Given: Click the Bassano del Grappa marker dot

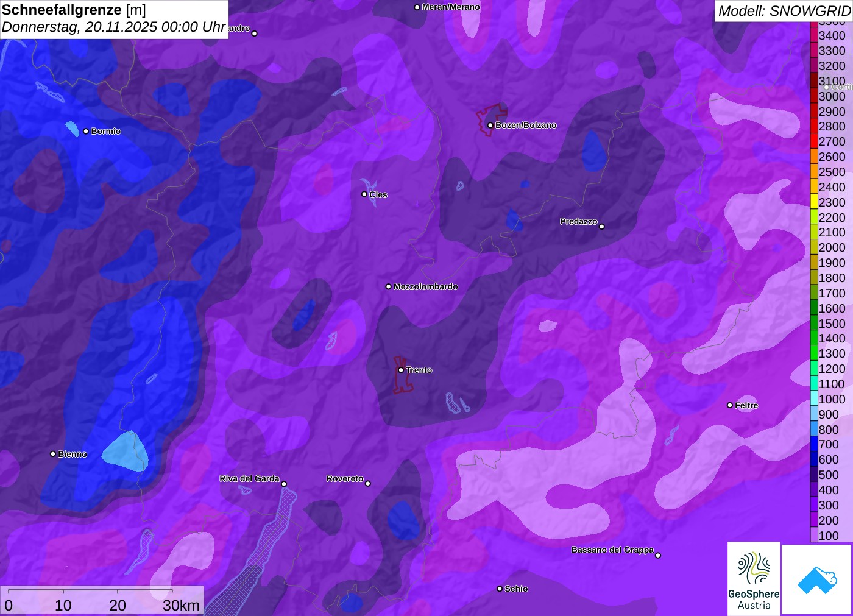Looking at the screenshot, I should tap(658, 555).
